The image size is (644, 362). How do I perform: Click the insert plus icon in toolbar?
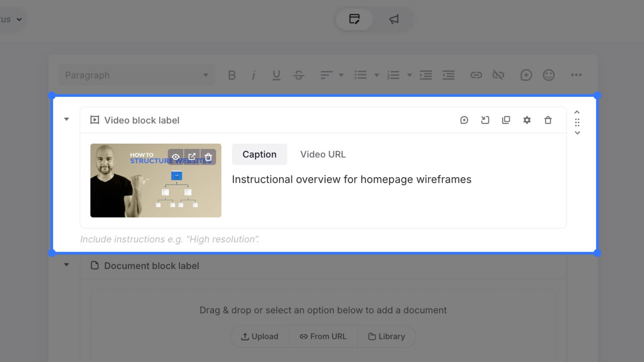pyautogui.click(x=526, y=75)
